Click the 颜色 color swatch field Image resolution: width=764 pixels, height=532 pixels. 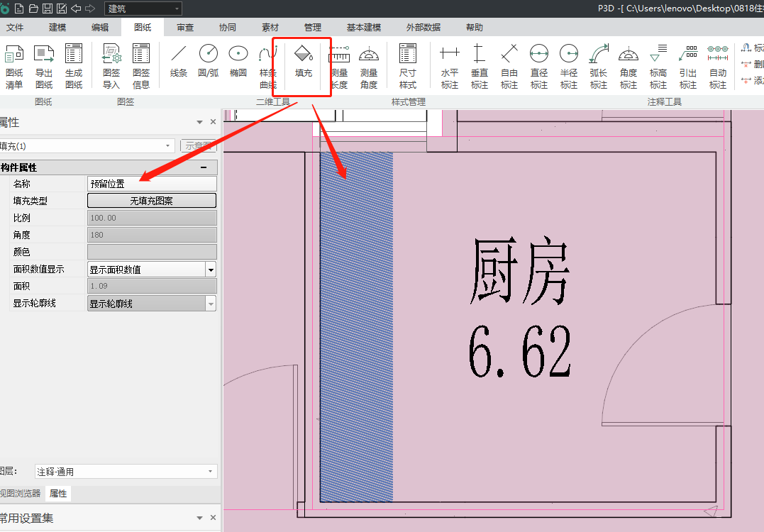click(151, 252)
